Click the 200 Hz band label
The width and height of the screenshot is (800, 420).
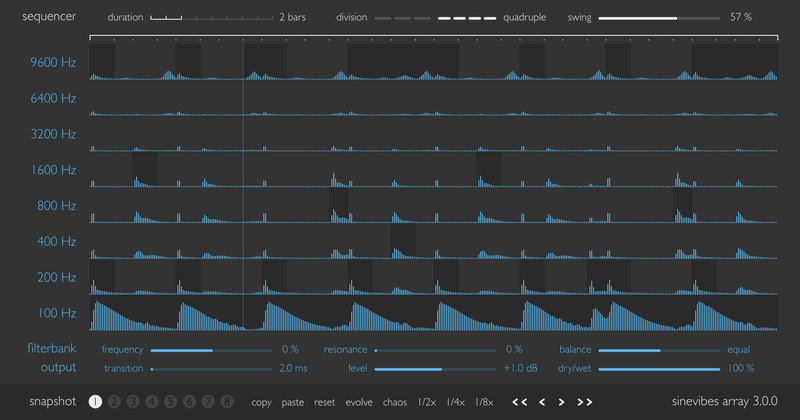(x=57, y=277)
